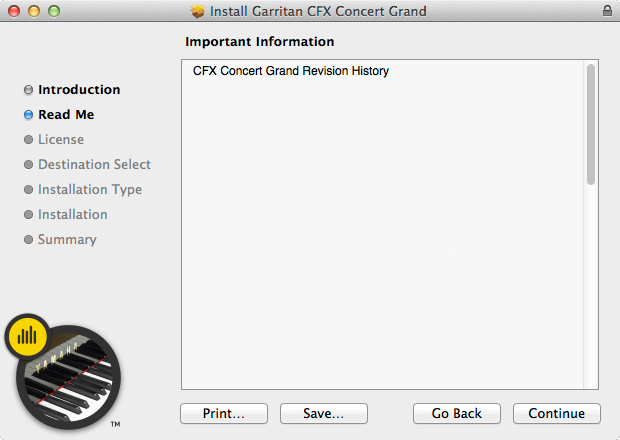Select the Read Me step label
This screenshot has height=440, width=620.
[66, 115]
